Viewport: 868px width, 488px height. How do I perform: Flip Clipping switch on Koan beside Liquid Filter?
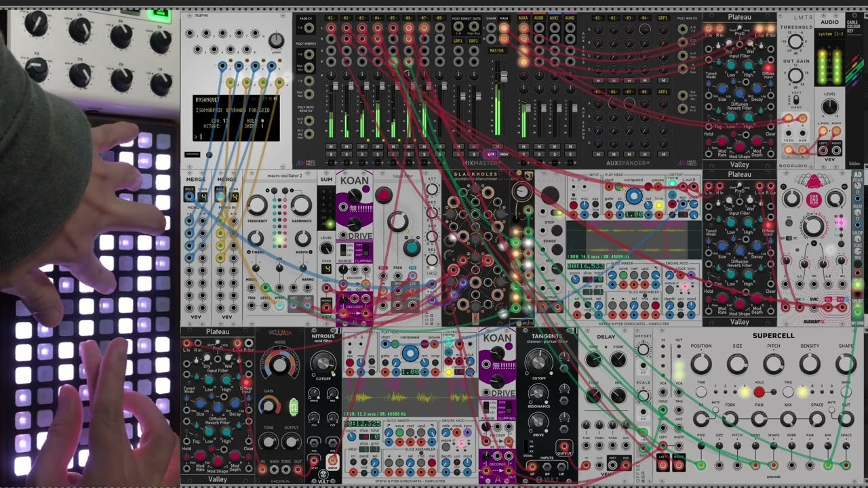(x=366, y=250)
